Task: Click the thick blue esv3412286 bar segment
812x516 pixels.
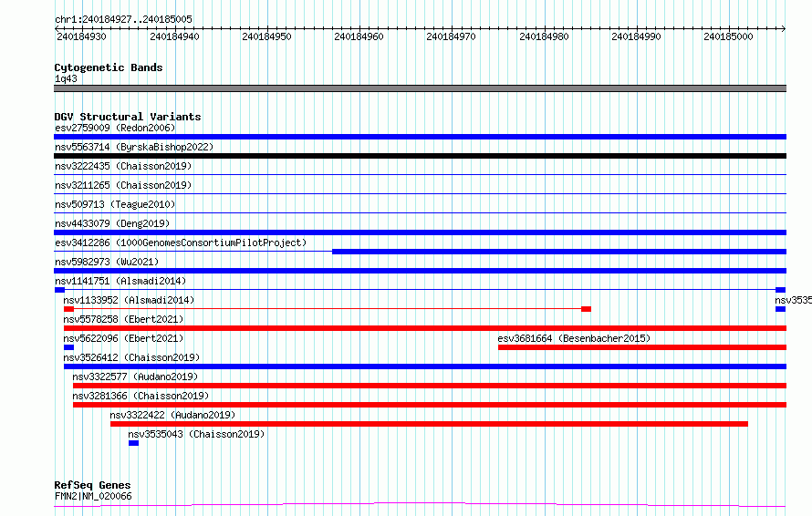Action: coord(559,252)
